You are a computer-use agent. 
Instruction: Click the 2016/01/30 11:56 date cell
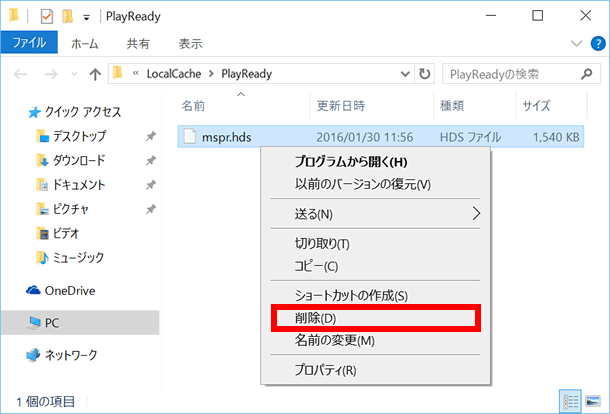pyautogui.click(x=365, y=137)
